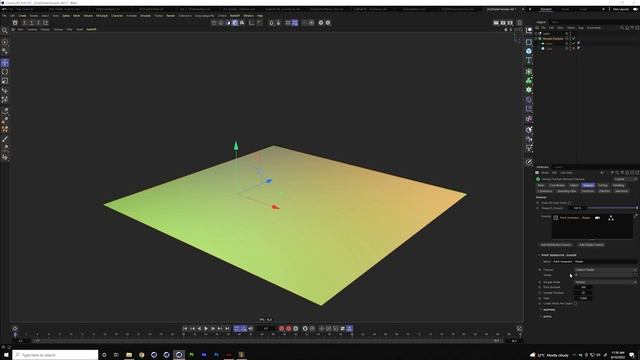
Task: Click the Seed value field
Action: 583,298
